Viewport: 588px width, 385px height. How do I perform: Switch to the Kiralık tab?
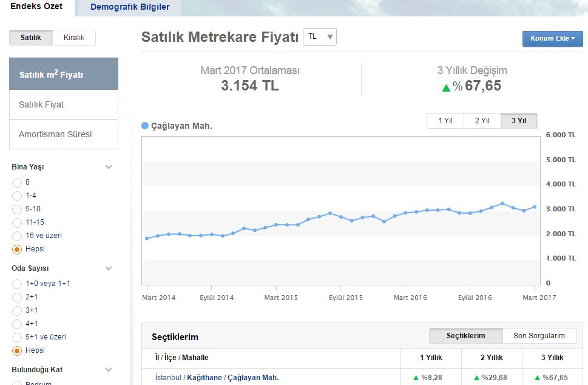point(74,38)
